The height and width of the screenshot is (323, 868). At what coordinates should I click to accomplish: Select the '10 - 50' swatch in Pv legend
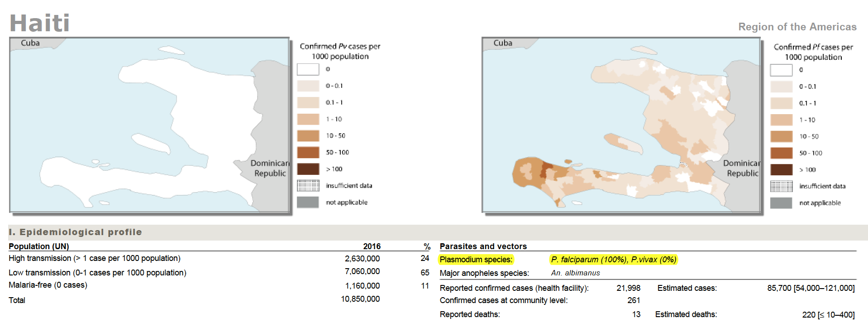pyautogui.click(x=308, y=136)
